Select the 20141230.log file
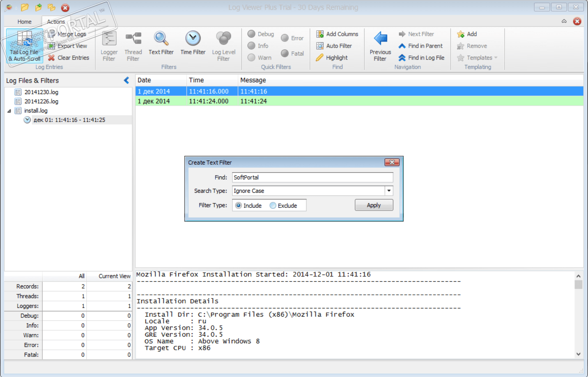 41,92
